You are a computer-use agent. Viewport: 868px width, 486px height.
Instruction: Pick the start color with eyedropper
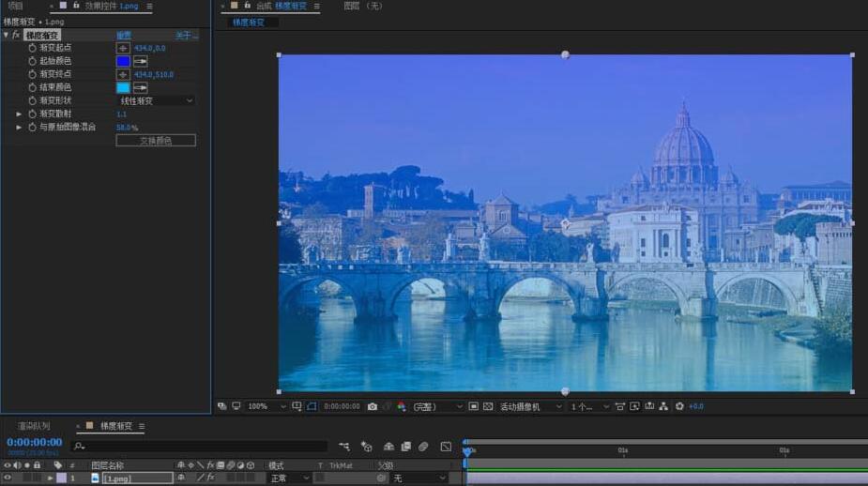pyautogui.click(x=141, y=61)
